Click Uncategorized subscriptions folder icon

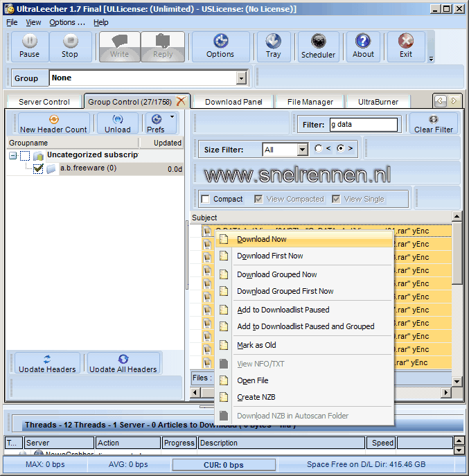(x=38, y=156)
